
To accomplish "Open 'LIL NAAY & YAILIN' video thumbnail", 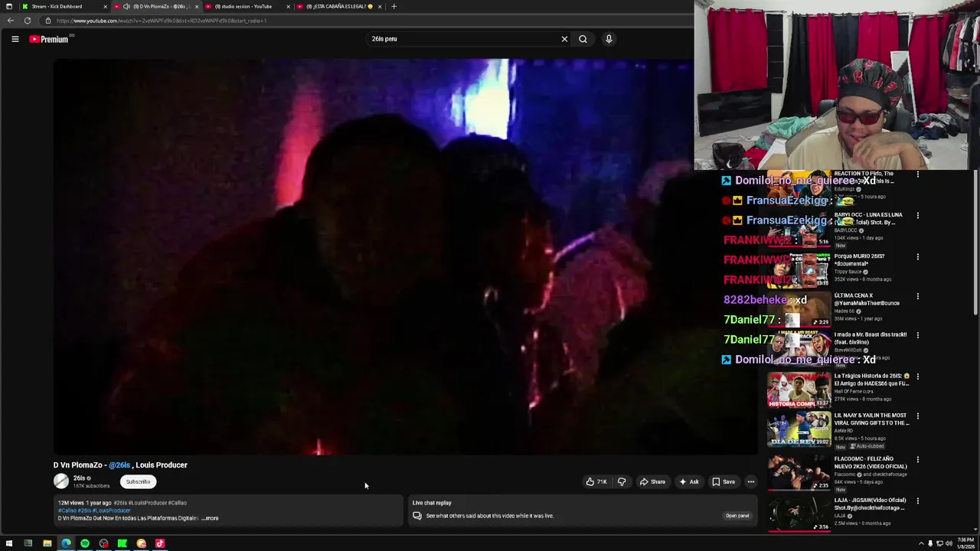I will pyautogui.click(x=799, y=431).
